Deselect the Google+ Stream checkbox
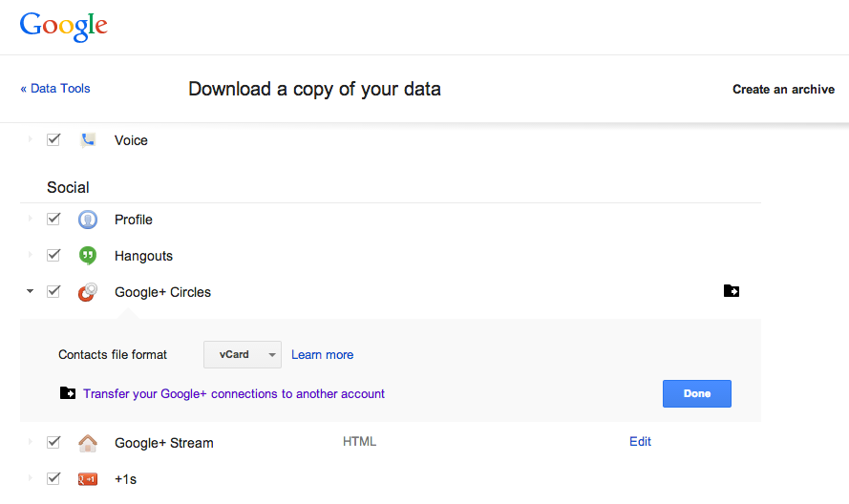Screen dimensions: 849x504 53,442
